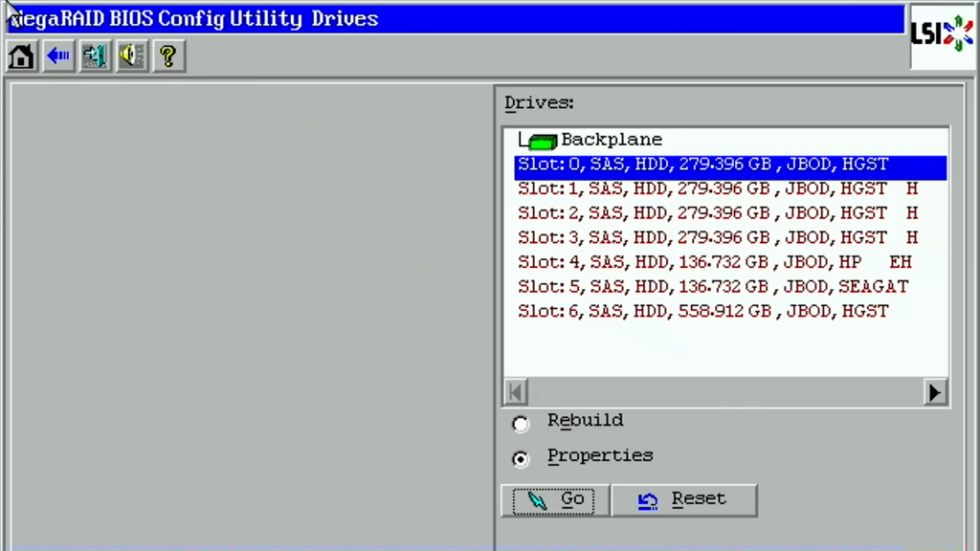This screenshot has height=551, width=980.
Task: Silence the alarm with the speaker icon
Action: [132, 56]
